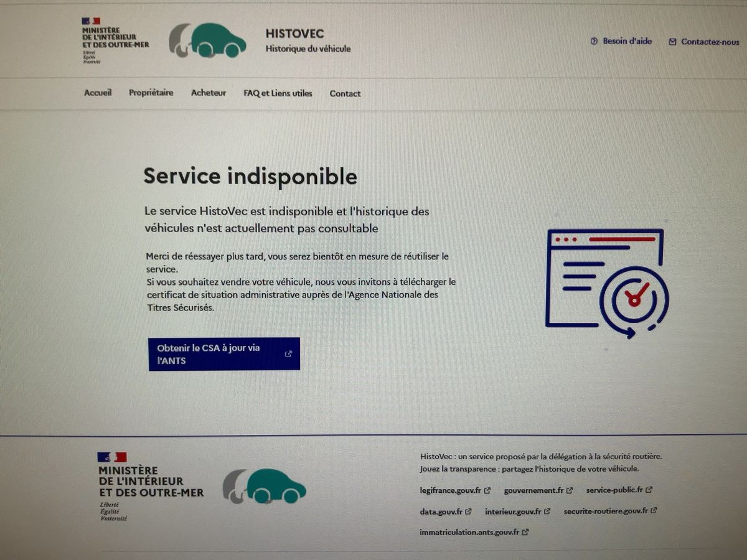
Task: Click external icon after securite-routiere.gouv.fr
Action: pyautogui.click(x=654, y=511)
